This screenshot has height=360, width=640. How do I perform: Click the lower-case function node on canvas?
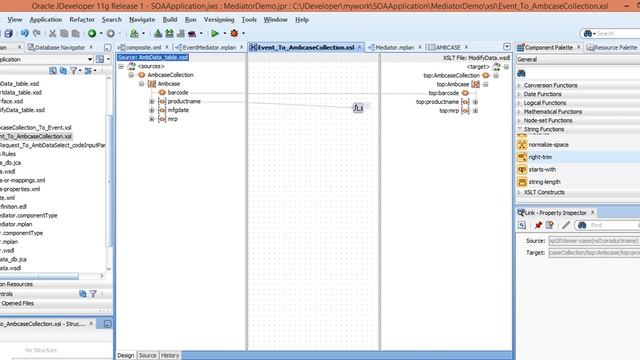tap(358, 108)
